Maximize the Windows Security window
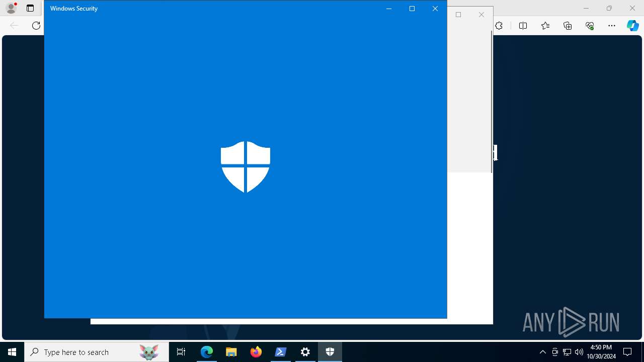This screenshot has width=644, height=362. pyautogui.click(x=412, y=9)
